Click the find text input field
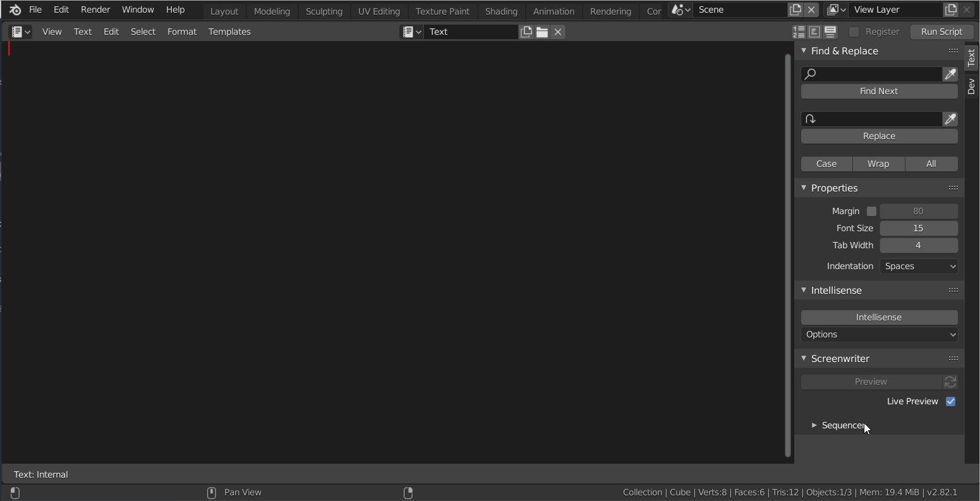Image resolution: width=980 pixels, height=501 pixels. point(872,74)
